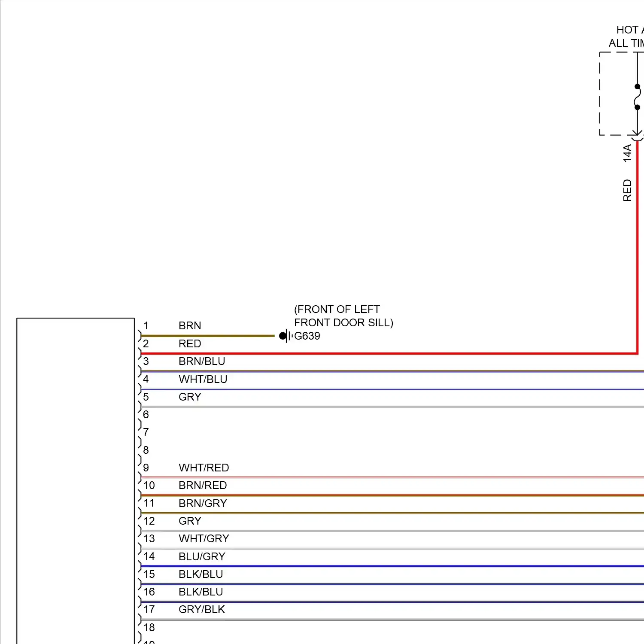Click the HOT label above the fuse box
The width and height of the screenshot is (644, 644).
pos(627,30)
